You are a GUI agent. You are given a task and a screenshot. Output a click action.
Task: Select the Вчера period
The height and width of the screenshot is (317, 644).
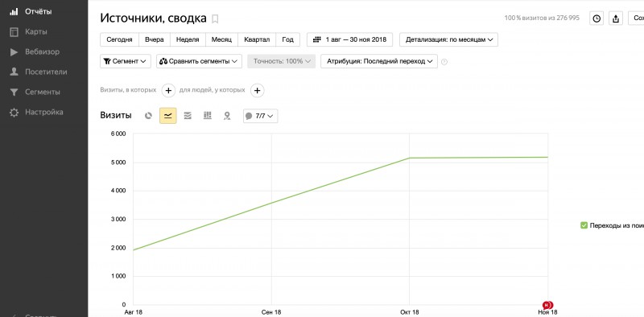[x=155, y=40]
